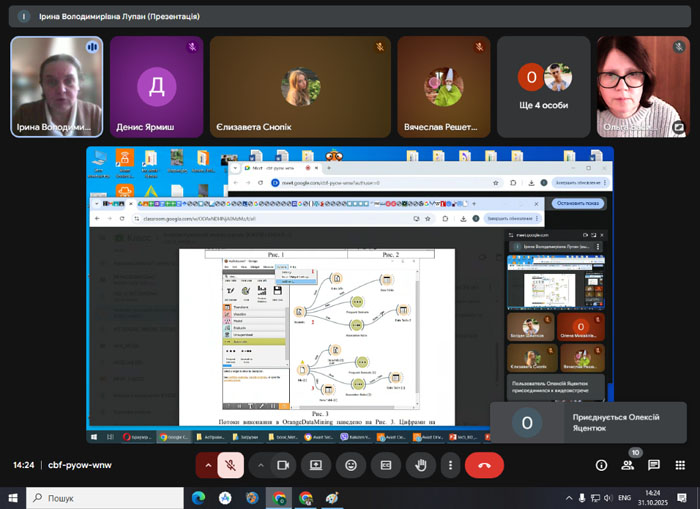Image resolution: width=700 pixels, height=509 pixels.
Task: Show the participants people panel
Action: [628, 465]
